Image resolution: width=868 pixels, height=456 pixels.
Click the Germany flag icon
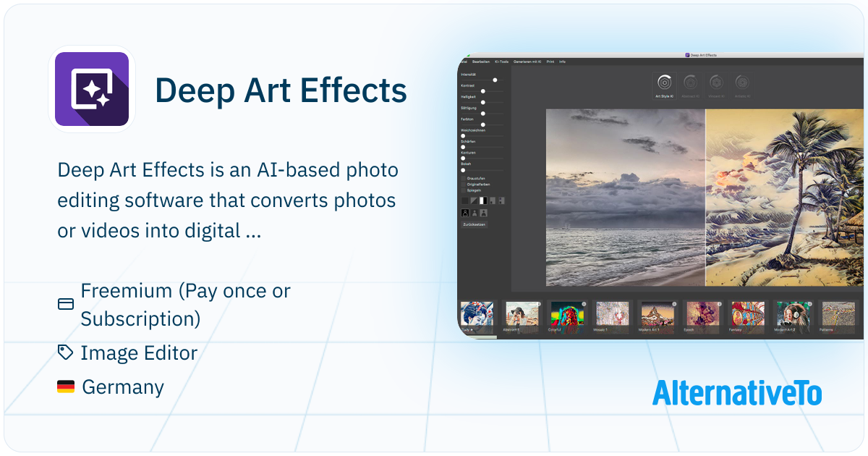pos(66,387)
